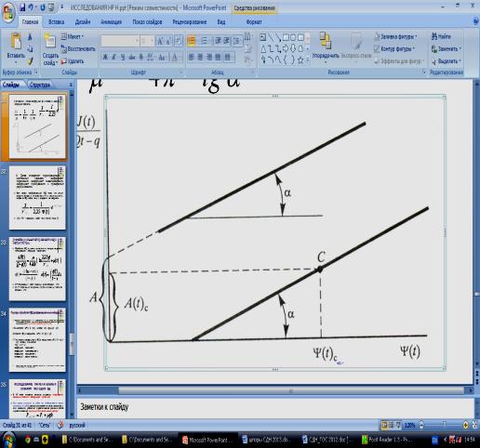Open the Показ слайдов ribbon tab
The height and width of the screenshot is (448, 480).
click(x=147, y=21)
